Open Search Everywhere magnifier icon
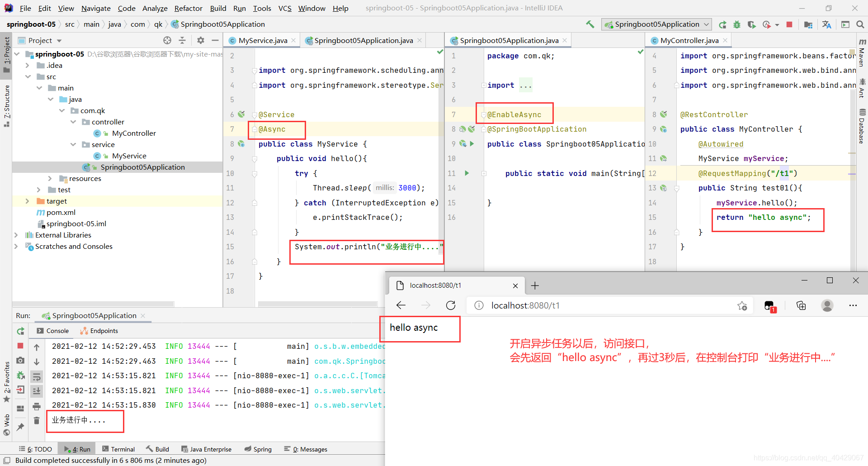The image size is (868, 466). (860, 24)
